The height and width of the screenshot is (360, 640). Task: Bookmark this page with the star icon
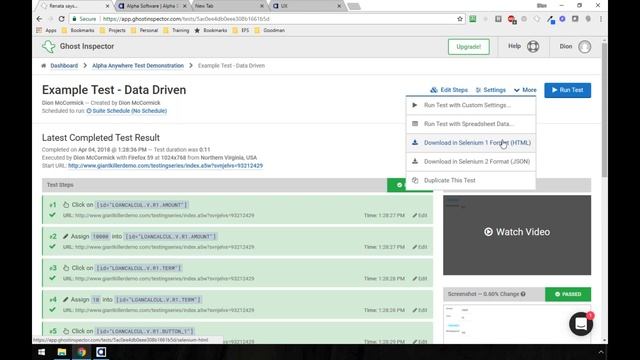click(460, 19)
